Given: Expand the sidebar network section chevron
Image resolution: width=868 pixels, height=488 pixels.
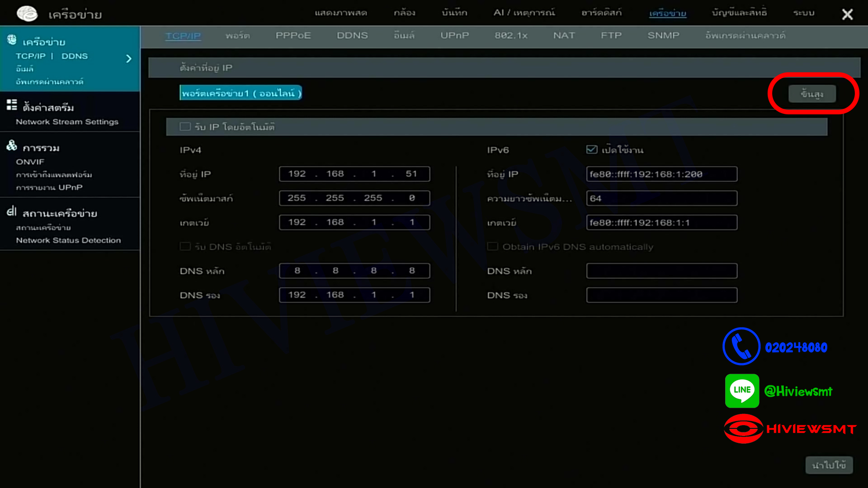Looking at the screenshot, I should pyautogui.click(x=129, y=59).
